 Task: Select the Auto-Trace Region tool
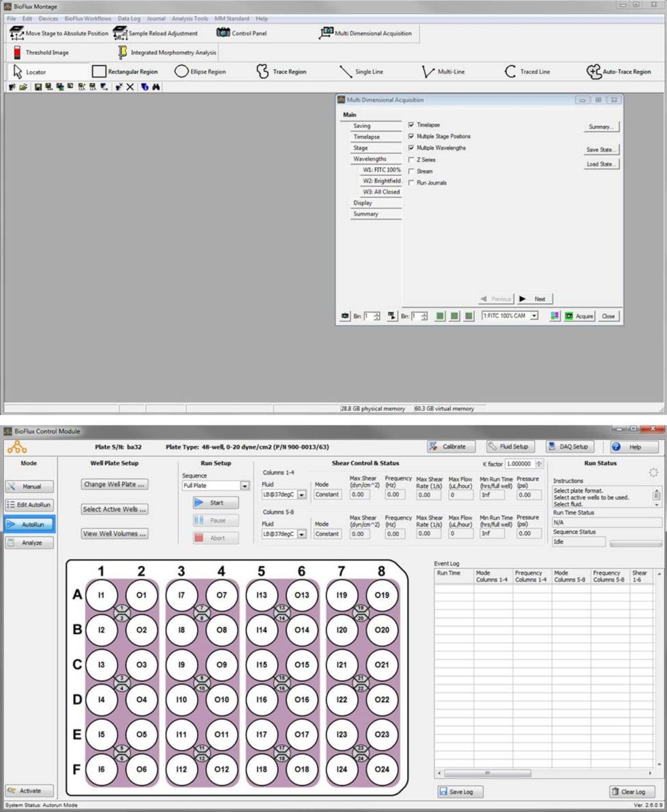(619, 72)
